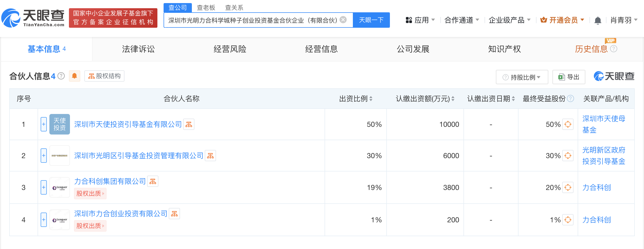Click the orange alert bell beside 合伙人信息

[75, 76]
